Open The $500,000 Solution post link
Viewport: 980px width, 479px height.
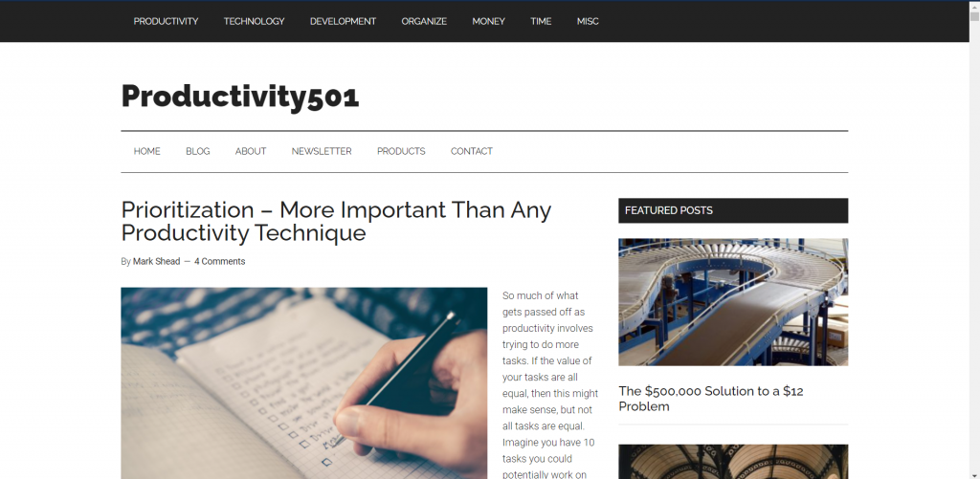(711, 399)
